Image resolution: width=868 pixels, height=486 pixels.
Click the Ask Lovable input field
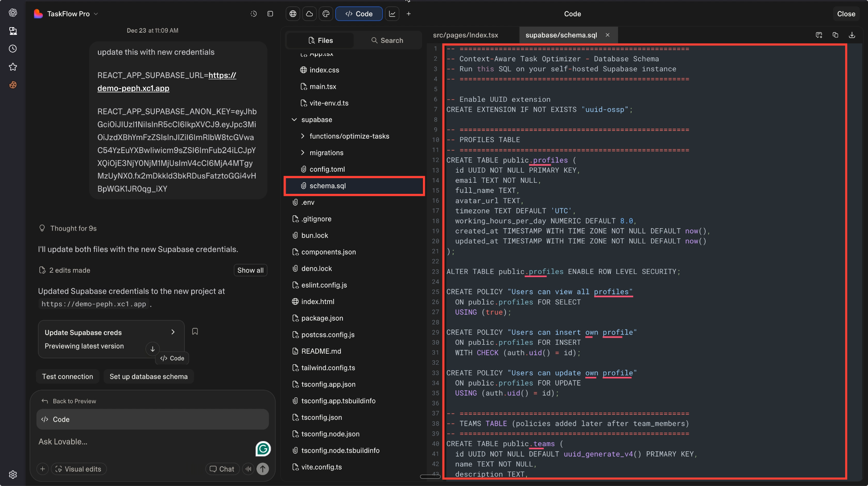pyautogui.click(x=144, y=441)
